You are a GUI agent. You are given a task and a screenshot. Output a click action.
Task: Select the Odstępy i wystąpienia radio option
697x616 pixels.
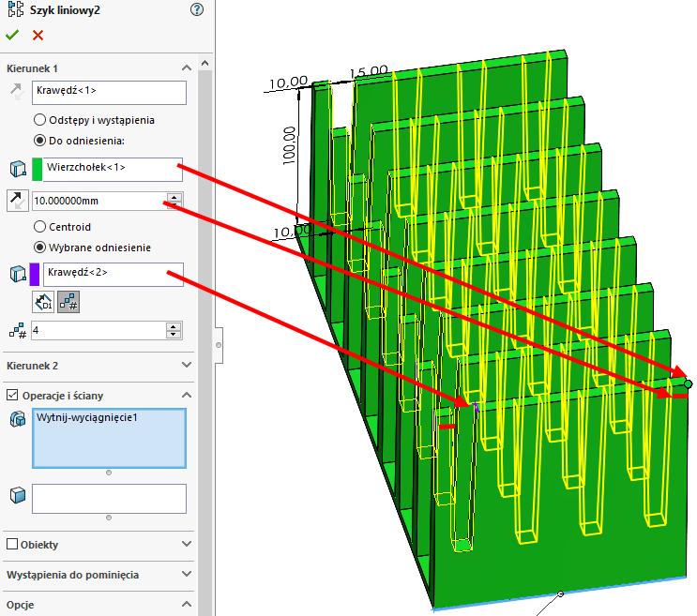(x=39, y=120)
